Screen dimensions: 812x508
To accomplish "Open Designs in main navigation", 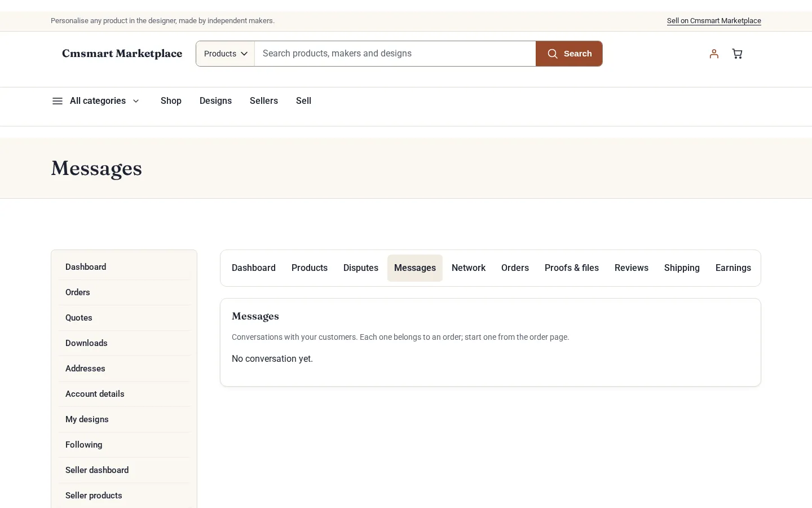I will tap(215, 101).
